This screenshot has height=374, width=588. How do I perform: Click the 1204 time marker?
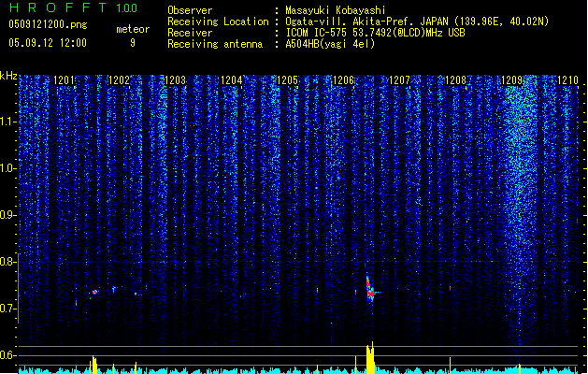[232, 80]
